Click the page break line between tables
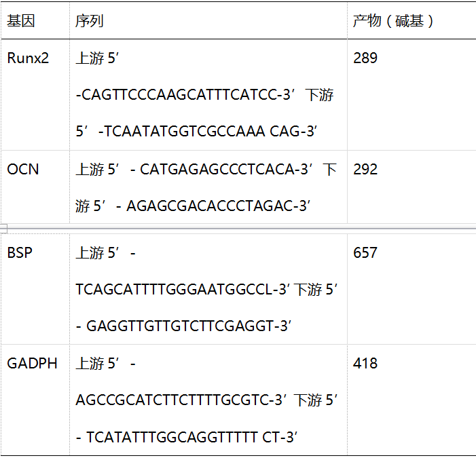Screen dimensions: 476x458 [x=238, y=229]
